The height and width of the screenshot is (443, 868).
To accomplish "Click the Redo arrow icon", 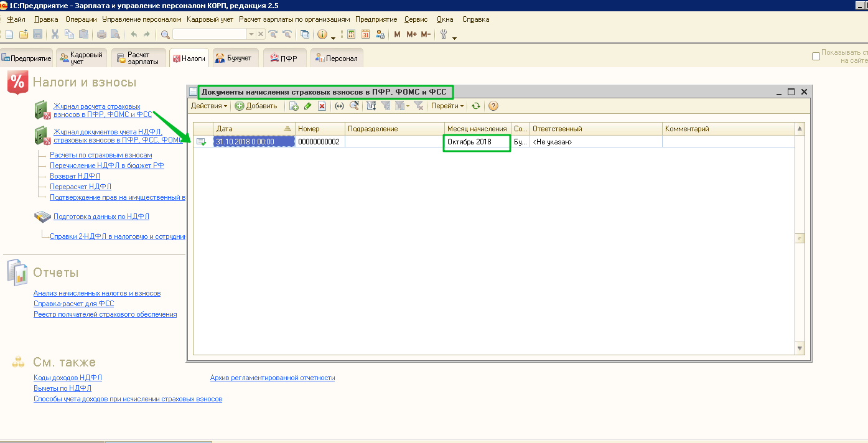I will tap(147, 34).
